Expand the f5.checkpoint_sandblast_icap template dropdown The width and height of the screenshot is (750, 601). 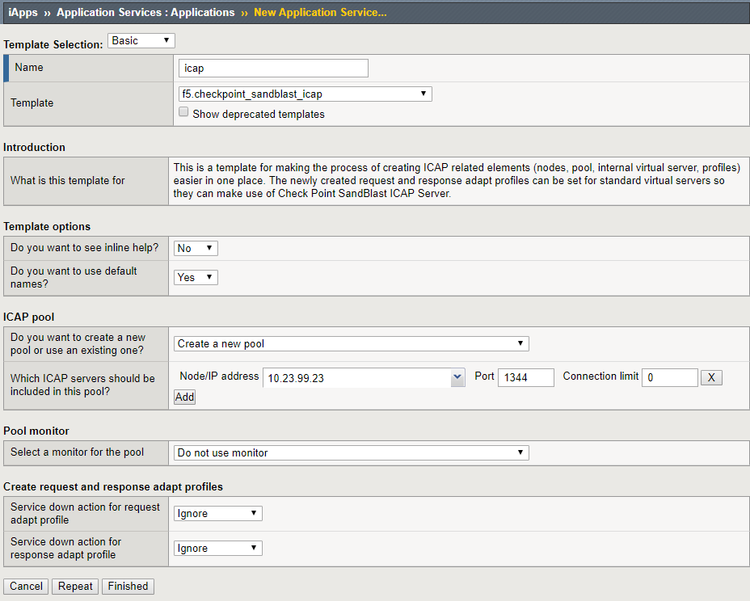pos(304,94)
